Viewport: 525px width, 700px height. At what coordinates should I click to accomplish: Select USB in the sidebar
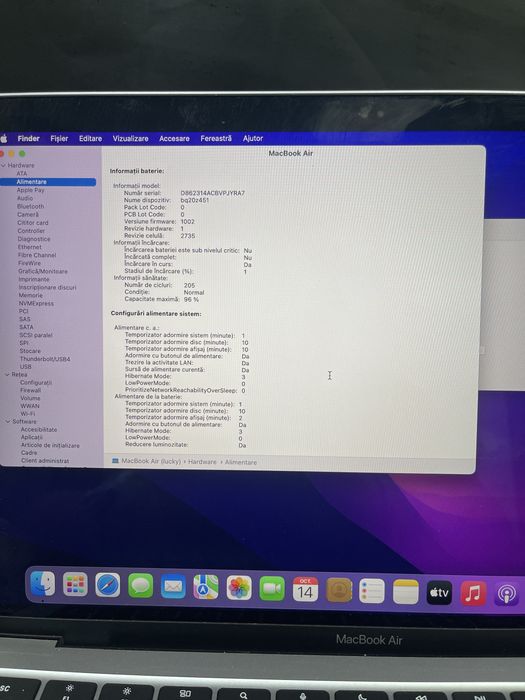25,367
